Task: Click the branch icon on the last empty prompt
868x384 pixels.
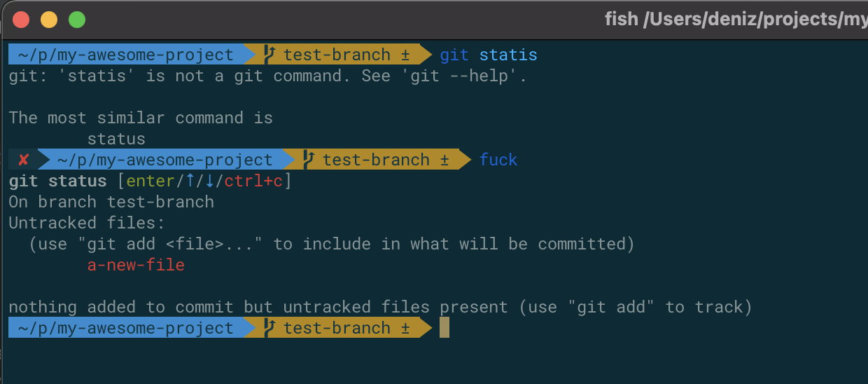Action: point(269,328)
